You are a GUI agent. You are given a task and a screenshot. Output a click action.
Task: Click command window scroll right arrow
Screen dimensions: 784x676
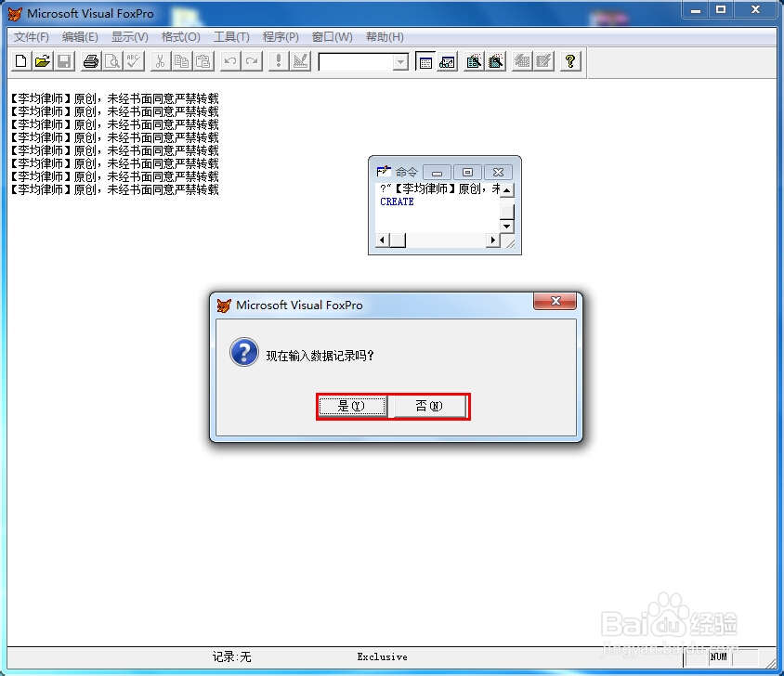tap(493, 240)
